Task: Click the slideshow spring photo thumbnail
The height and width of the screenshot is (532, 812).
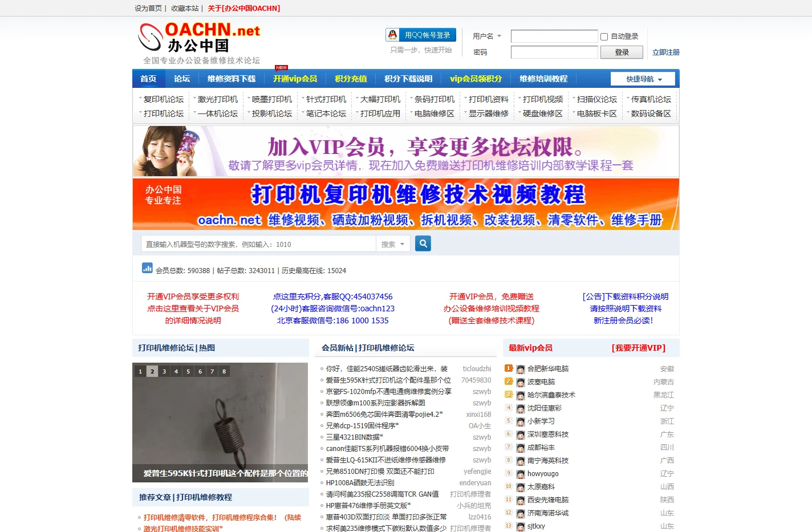Action: click(x=221, y=423)
